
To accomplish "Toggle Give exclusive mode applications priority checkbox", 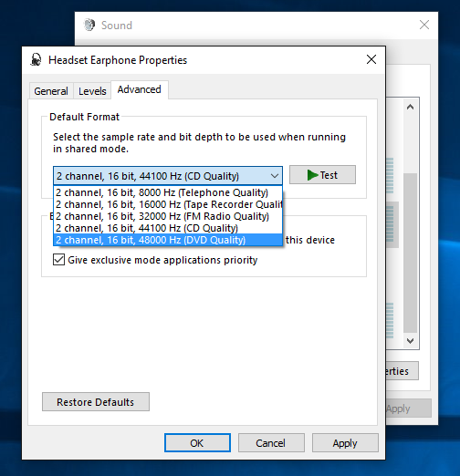I will click(58, 260).
